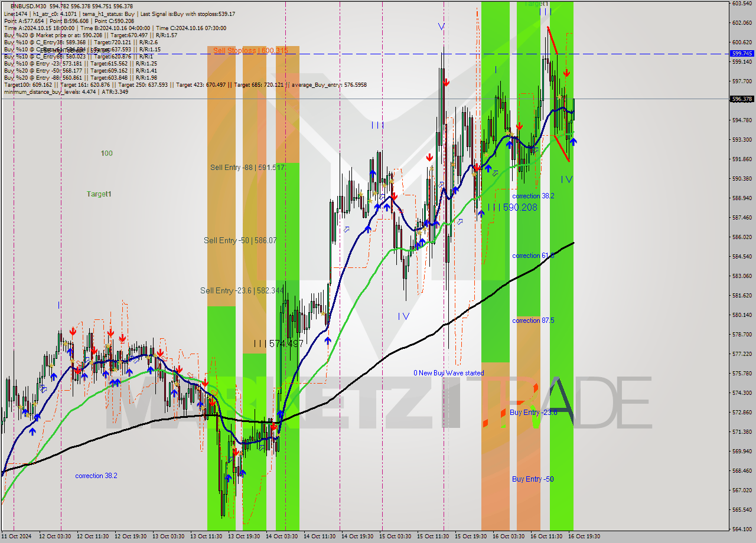Image resolution: width=756 pixels, height=543 pixels.
Task: Select the '16 Oct 19:30' time label
Action: pos(584,537)
